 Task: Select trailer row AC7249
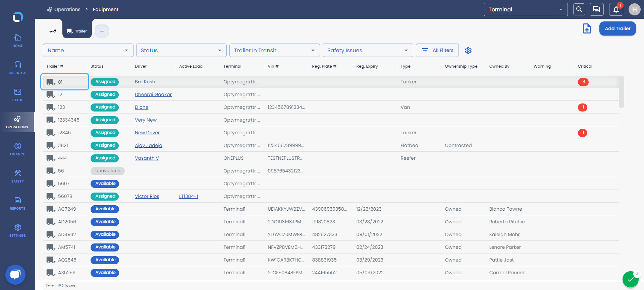point(331,209)
